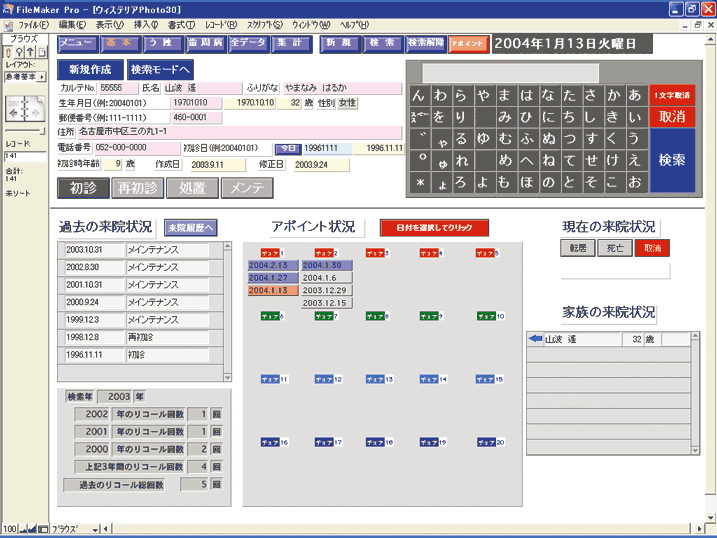Click the red チェア1 chair marker
Screen dimensions: 717x538
pyautogui.click(x=272, y=253)
